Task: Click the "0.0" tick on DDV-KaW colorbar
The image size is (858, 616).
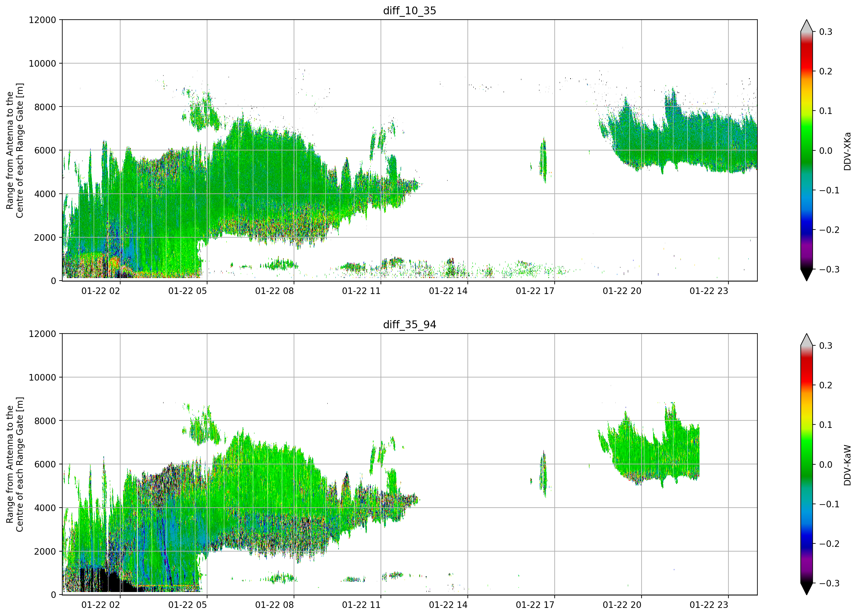Action: point(826,465)
